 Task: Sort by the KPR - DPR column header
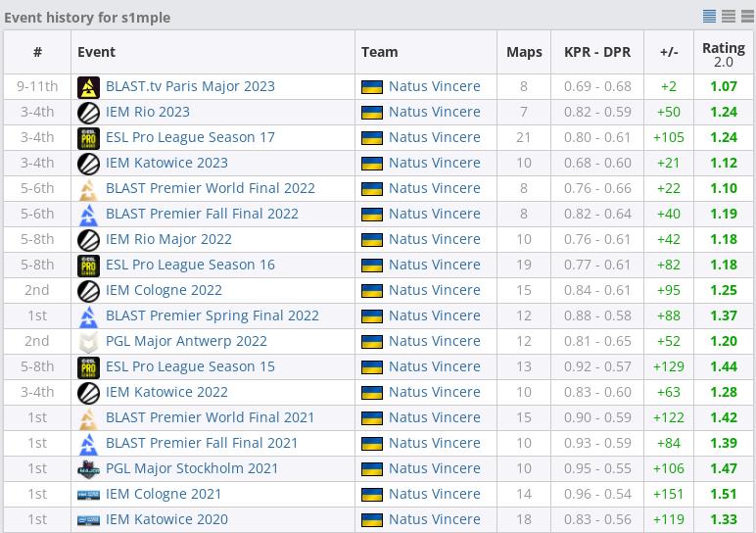(x=597, y=52)
